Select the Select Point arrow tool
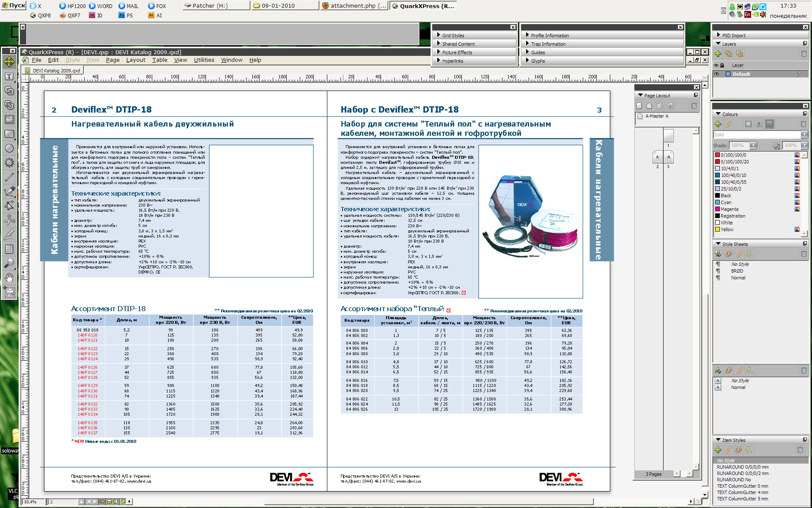 click(x=9, y=206)
